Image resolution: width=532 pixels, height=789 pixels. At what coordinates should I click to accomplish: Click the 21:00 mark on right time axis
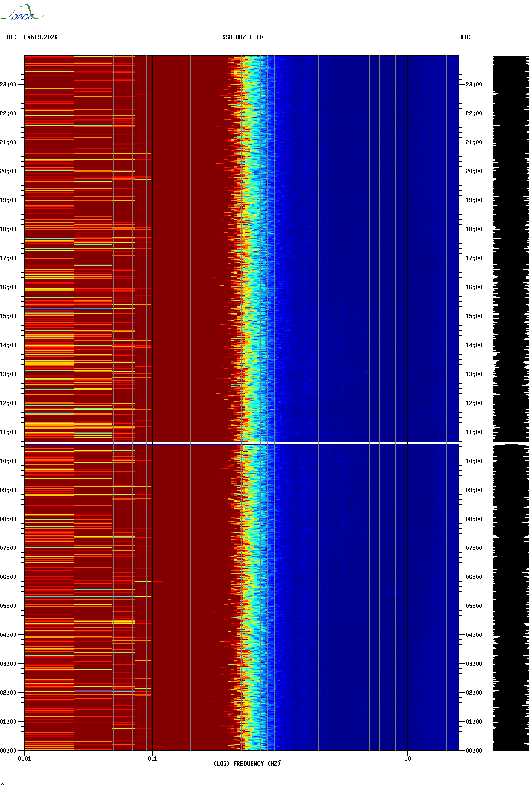pos(474,142)
